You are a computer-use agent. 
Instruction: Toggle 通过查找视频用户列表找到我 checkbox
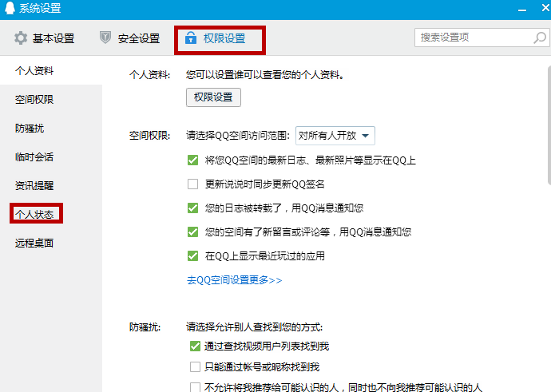click(195, 346)
